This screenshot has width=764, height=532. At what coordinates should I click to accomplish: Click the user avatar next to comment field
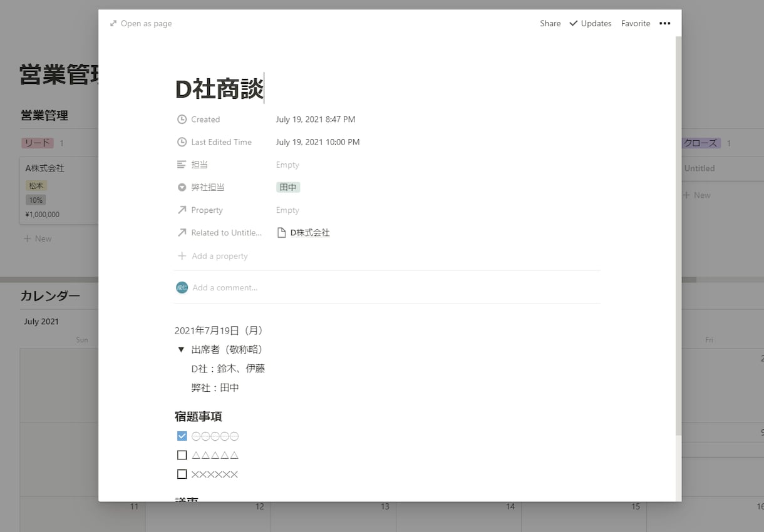coord(182,288)
